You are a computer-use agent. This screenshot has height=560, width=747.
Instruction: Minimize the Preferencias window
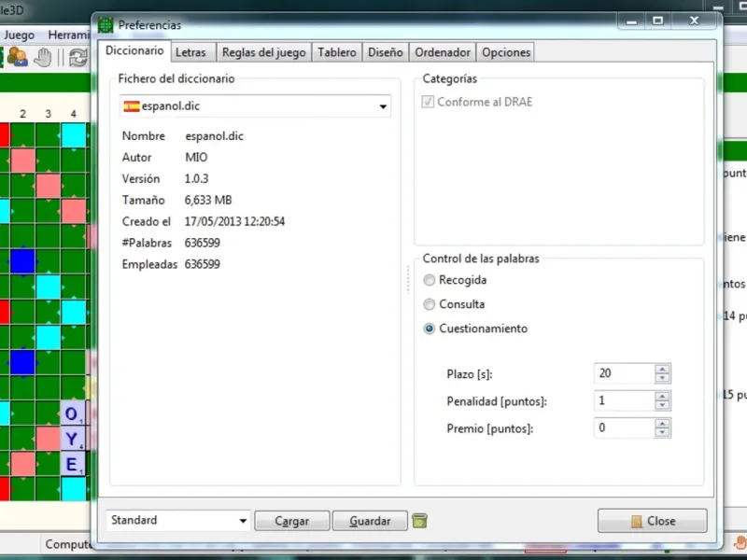(632, 21)
